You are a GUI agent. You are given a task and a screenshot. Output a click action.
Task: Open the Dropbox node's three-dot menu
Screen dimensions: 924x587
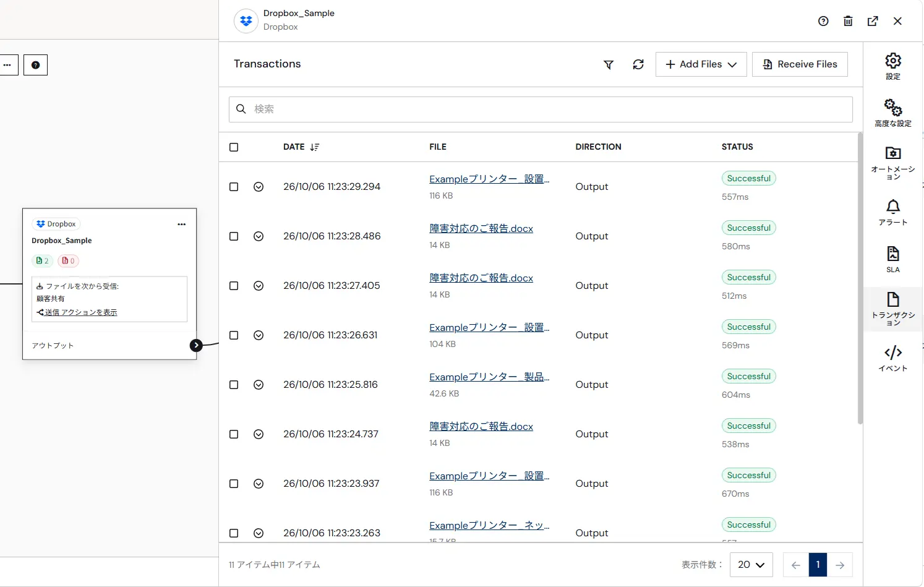coord(181,225)
